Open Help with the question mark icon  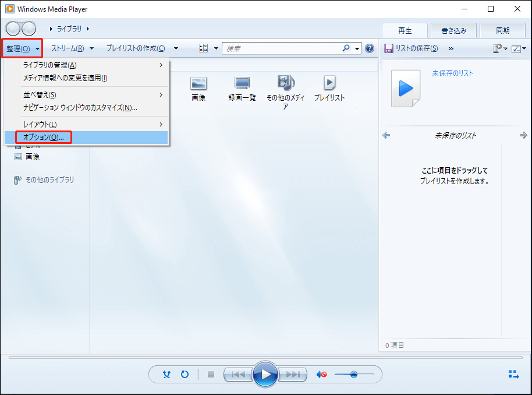[x=370, y=48]
